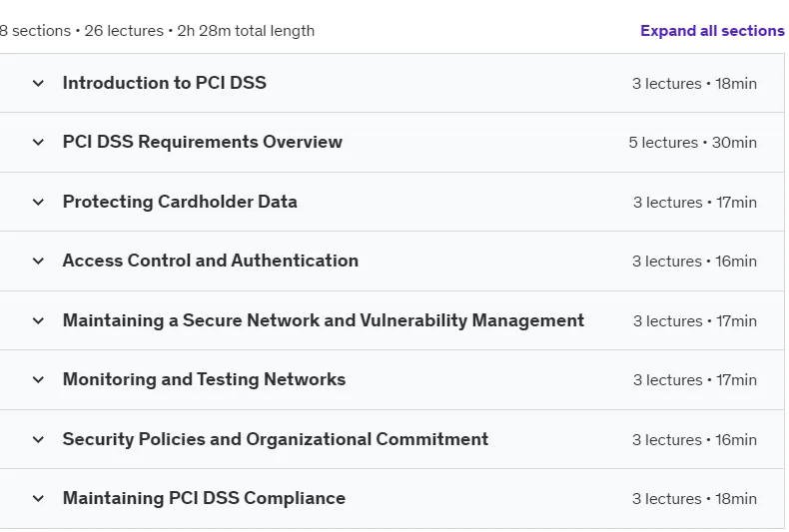The image size is (789, 532).
Task: Toggle chevron next to Protecting Cardholder Data
Action: click(38, 203)
